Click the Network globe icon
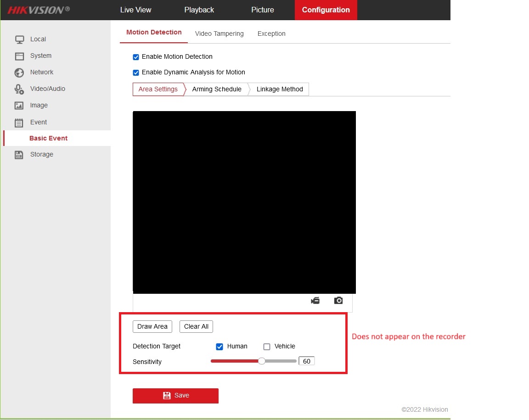The image size is (529, 420). click(19, 73)
